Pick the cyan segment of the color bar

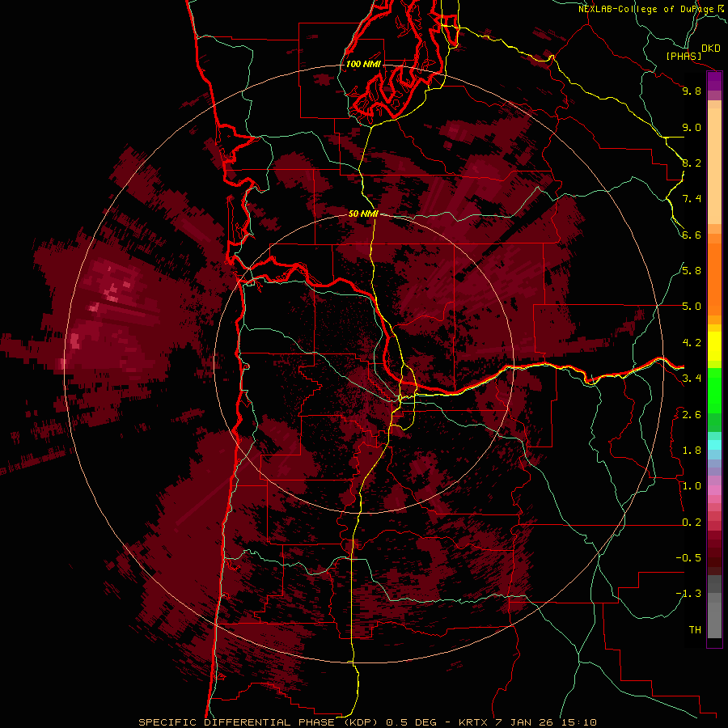(x=714, y=444)
